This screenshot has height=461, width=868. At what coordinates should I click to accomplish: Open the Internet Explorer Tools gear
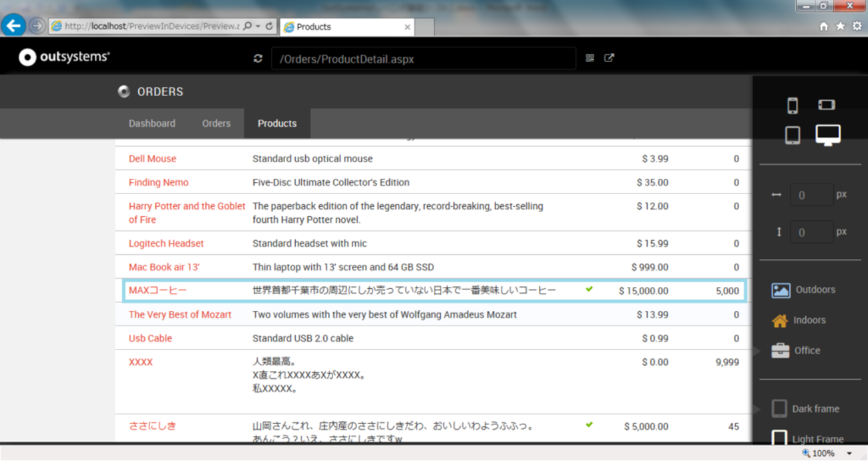pos(857,26)
